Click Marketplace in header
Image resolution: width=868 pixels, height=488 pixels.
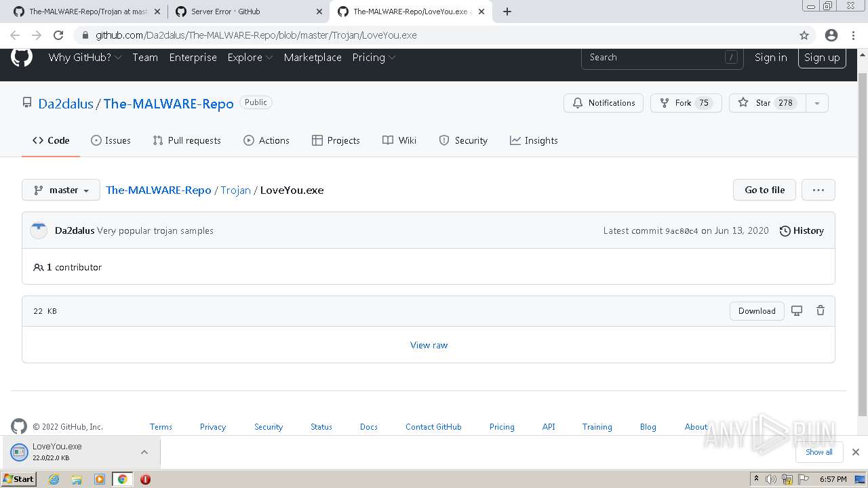coord(313,58)
